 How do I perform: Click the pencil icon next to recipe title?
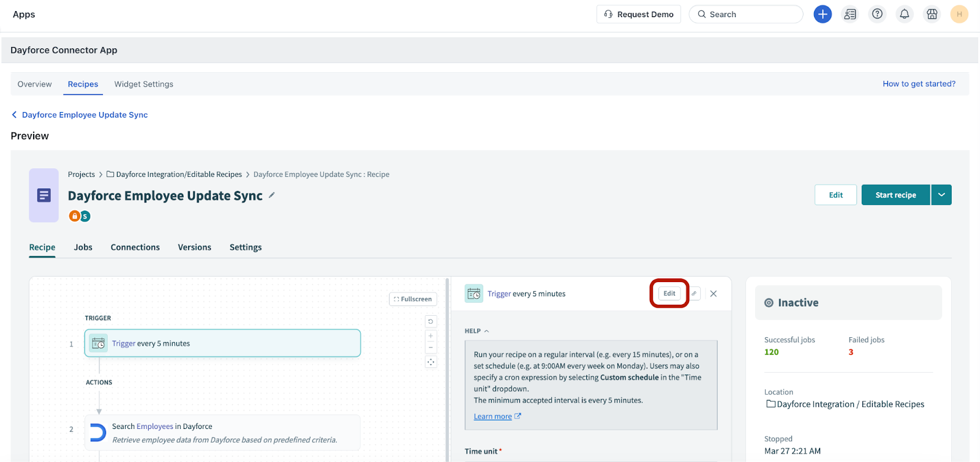272,195
